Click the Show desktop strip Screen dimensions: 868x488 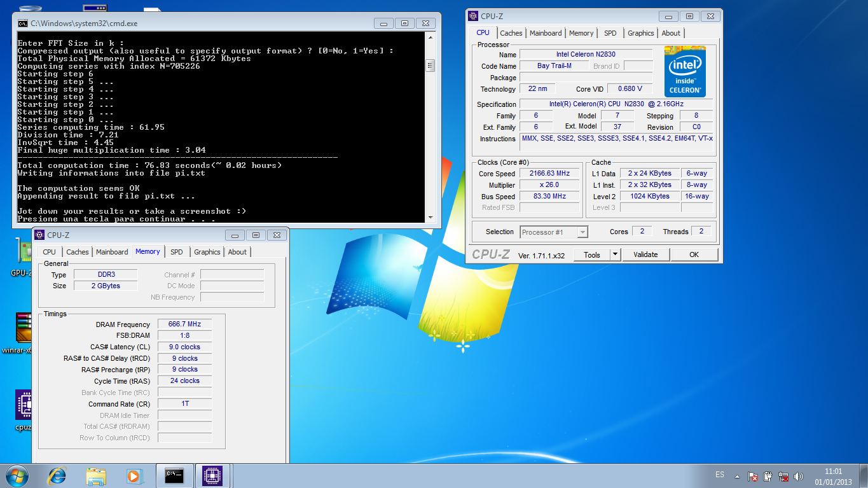click(x=864, y=476)
